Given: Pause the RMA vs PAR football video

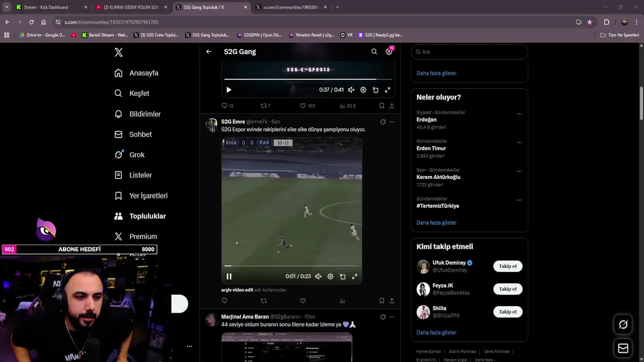Looking at the screenshot, I should point(229,277).
